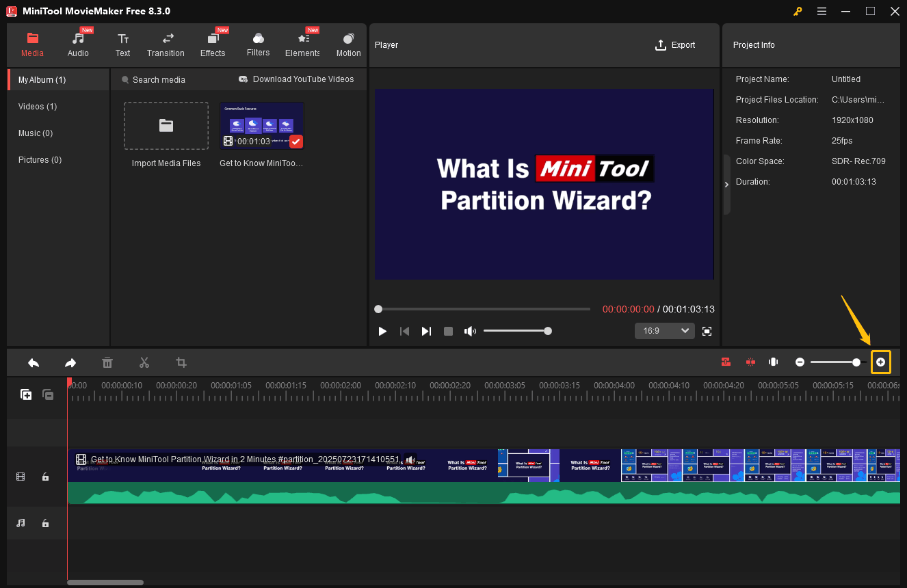The width and height of the screenshot is (907, 588).
Task: Click the video track film icon
Action: (21, 477)
